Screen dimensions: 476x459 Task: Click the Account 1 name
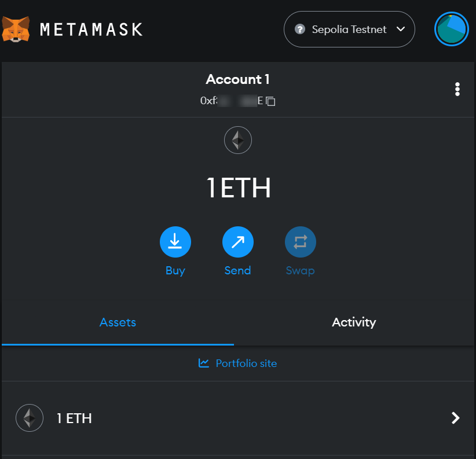point(237,79)
